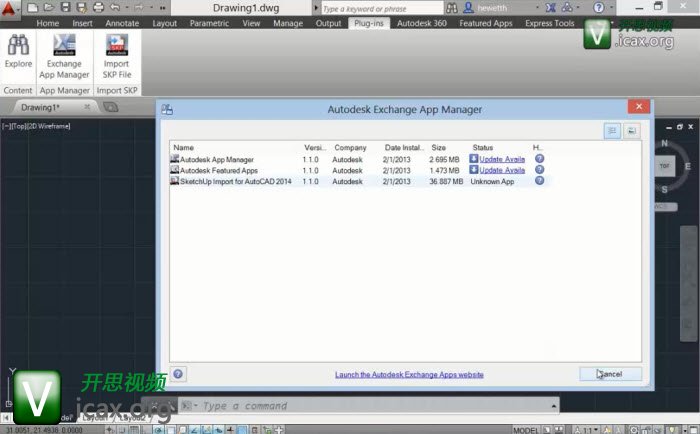Click help icon for Autodesk App Manager row

click(539, 159)
